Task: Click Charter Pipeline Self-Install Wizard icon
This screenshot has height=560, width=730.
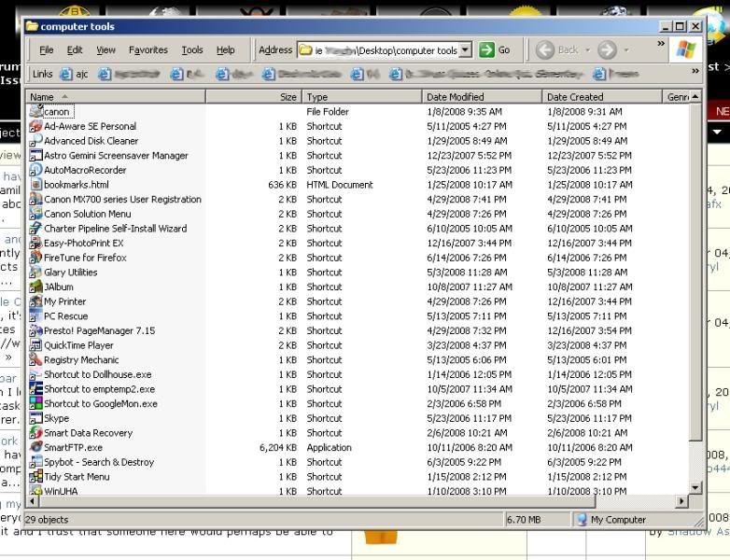Action: pyautogui.click(x=35, y=228)
